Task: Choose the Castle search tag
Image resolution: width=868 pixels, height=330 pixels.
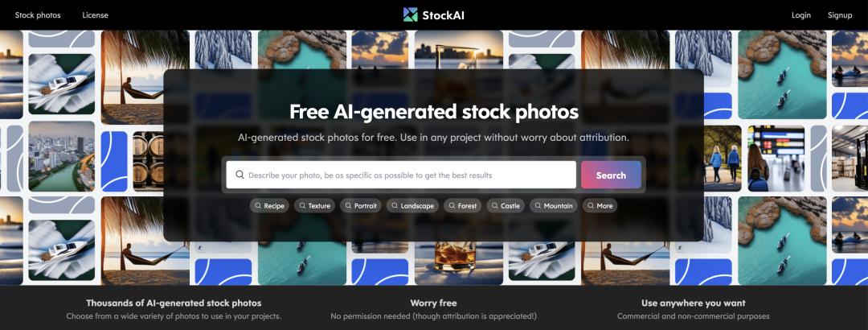Action: pos(506,206)
